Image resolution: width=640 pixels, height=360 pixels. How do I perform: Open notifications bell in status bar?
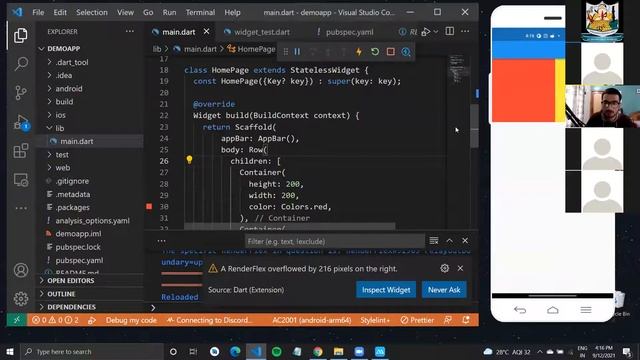[x=466, y=320]
